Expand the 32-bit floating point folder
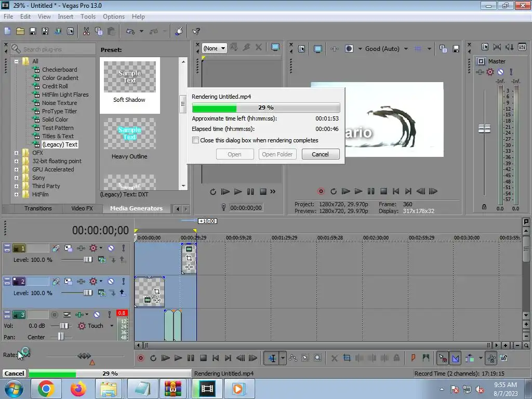532x399 pixels. click(16, 161)
